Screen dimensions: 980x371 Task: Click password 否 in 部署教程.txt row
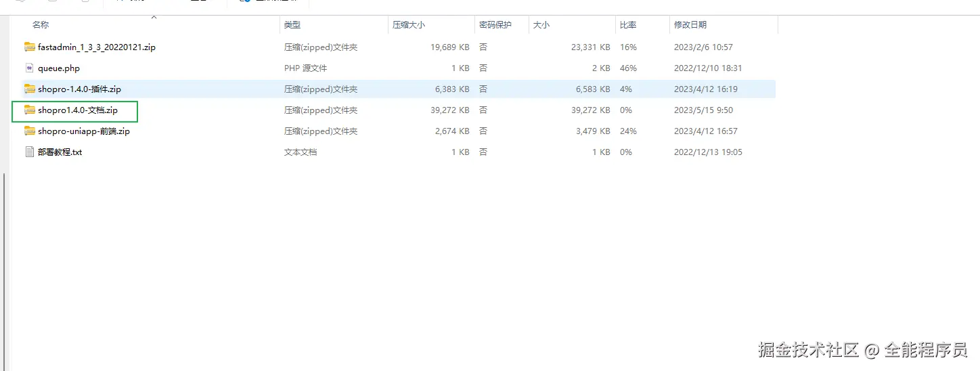(483, 152)
